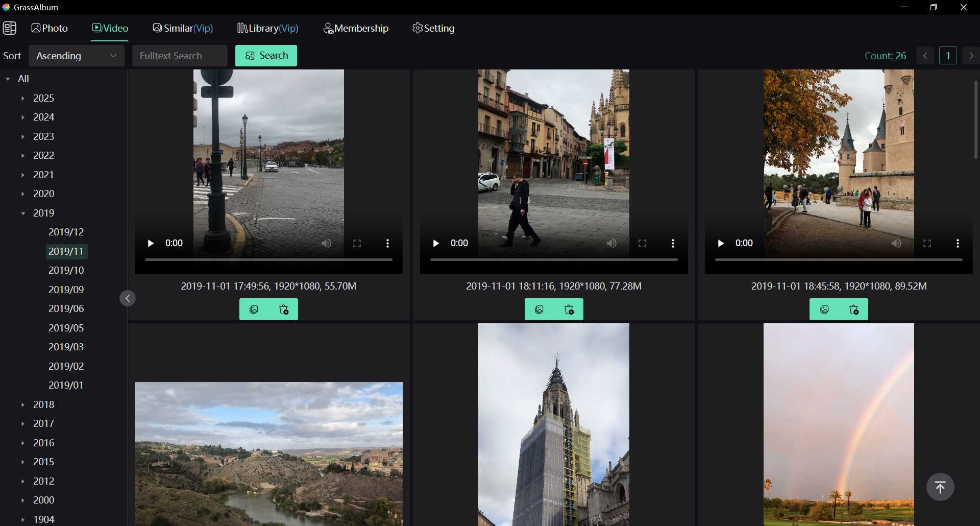This screenshot has width=980, height=526.
Task: Click the more options dots on the rainbow-side video
Action: click(958, 244)
